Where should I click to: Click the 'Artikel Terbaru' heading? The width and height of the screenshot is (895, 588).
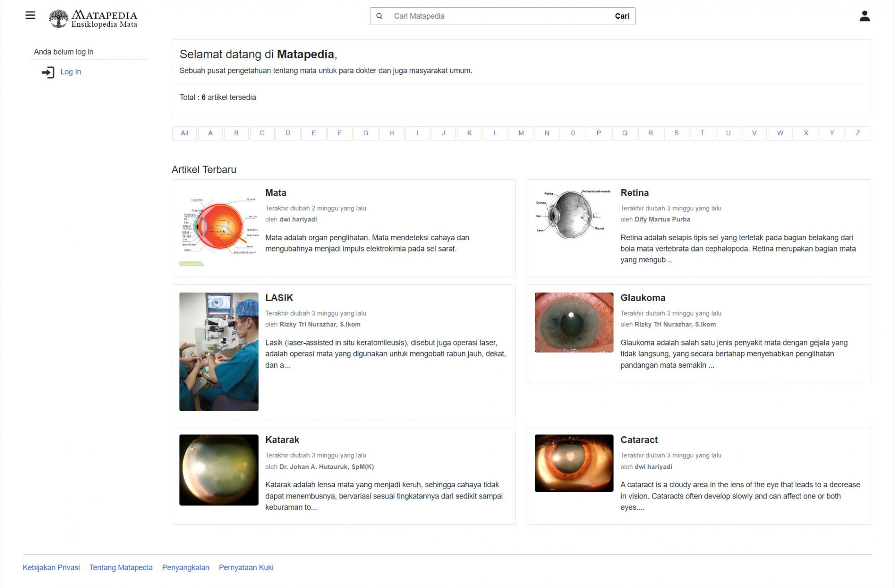(204, 170)
